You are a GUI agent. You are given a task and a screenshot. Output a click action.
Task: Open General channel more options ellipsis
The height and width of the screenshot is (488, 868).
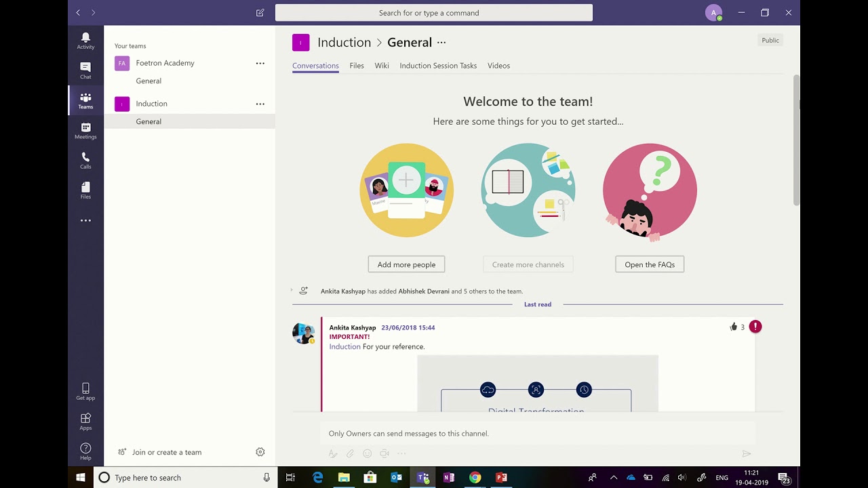(441, 42)
